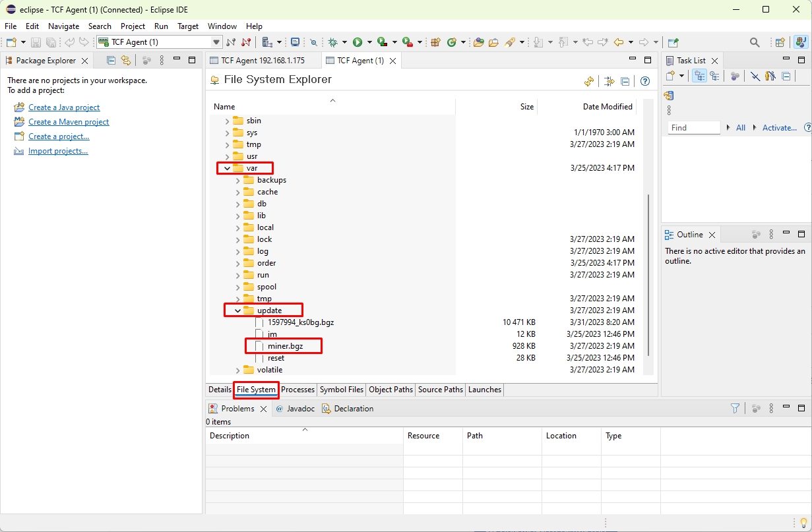The width and height of the screenshot is (812, 532).
Task: Open File System Explorer help icon
Action: click(645, 82)
